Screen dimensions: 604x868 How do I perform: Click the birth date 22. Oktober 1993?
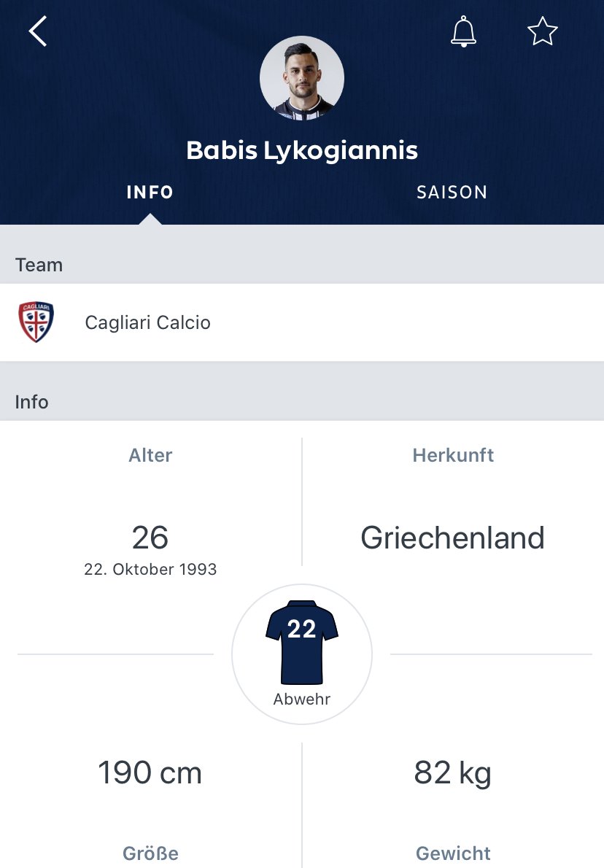[x=150, y=569]
